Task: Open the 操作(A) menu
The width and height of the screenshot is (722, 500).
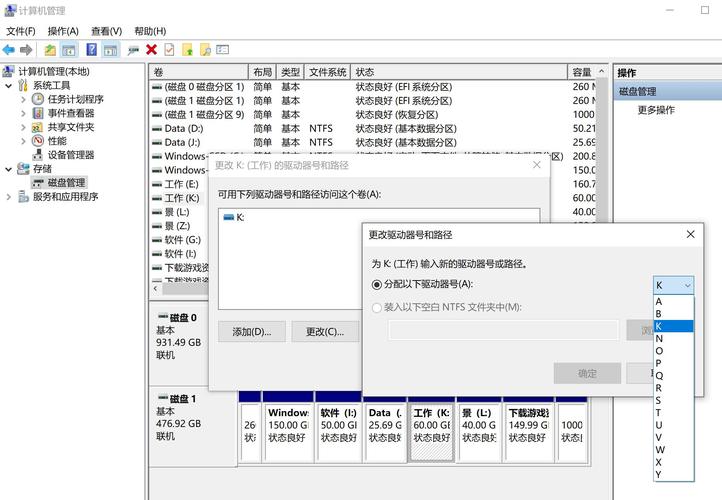Action: tap(63, 31)
